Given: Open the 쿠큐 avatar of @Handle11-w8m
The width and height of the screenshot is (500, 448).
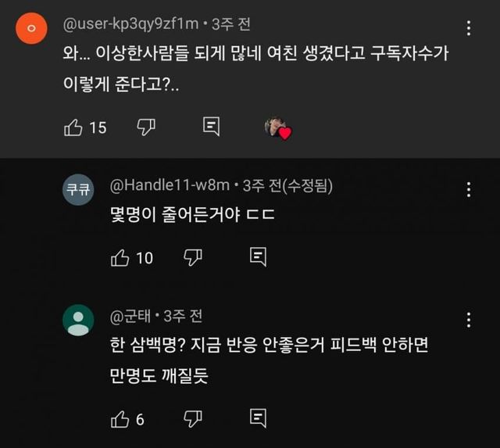Looking at the screenshot, I should click(x=78, y=190).
